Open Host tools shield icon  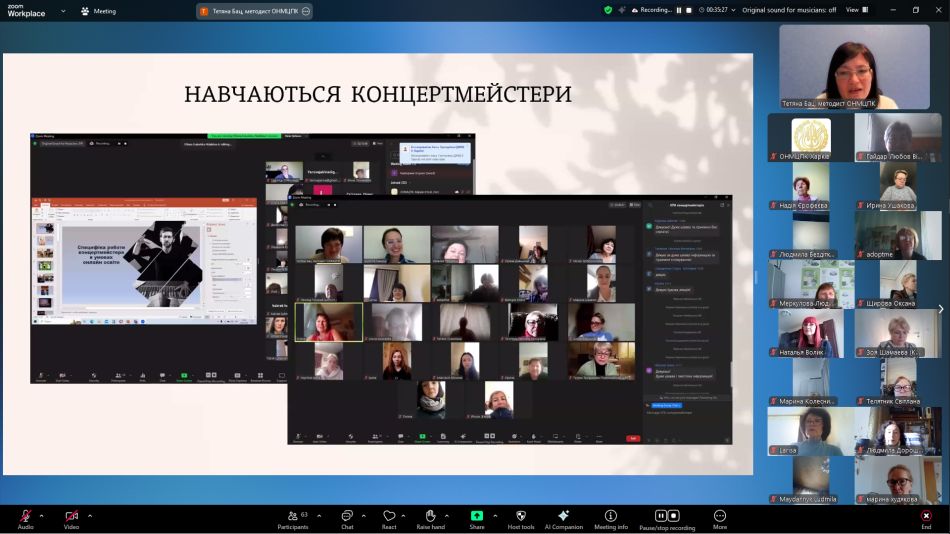[x=520, y=516]
